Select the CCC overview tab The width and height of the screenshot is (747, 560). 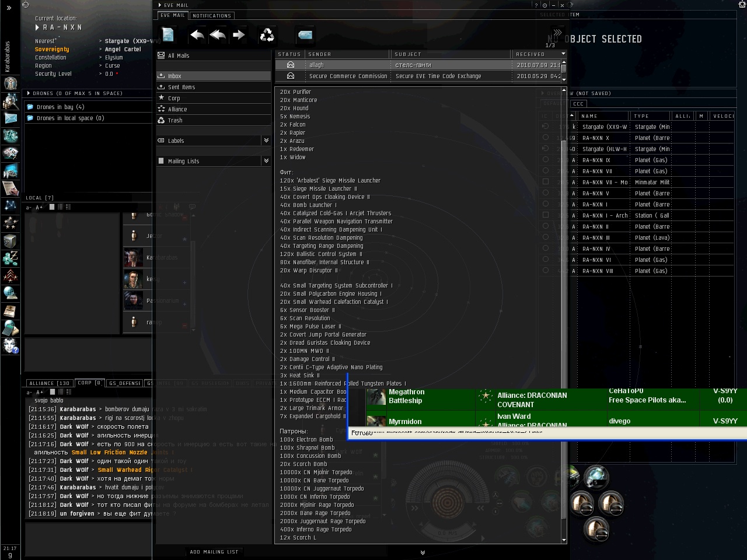pos(578,104)
